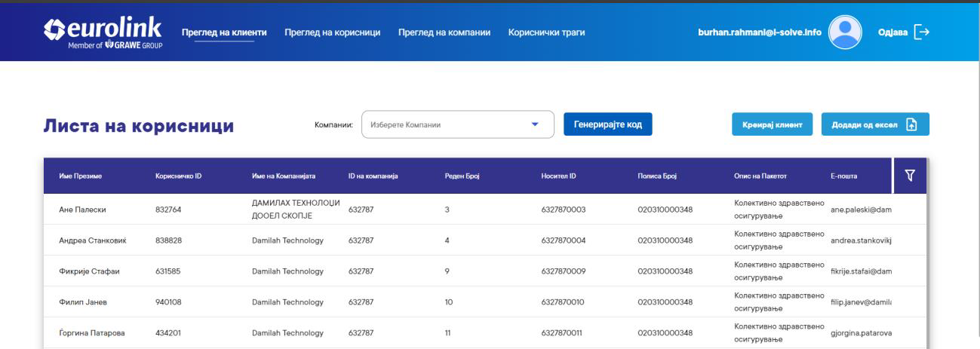Open the user profile avatar

[x=845, y=32]
